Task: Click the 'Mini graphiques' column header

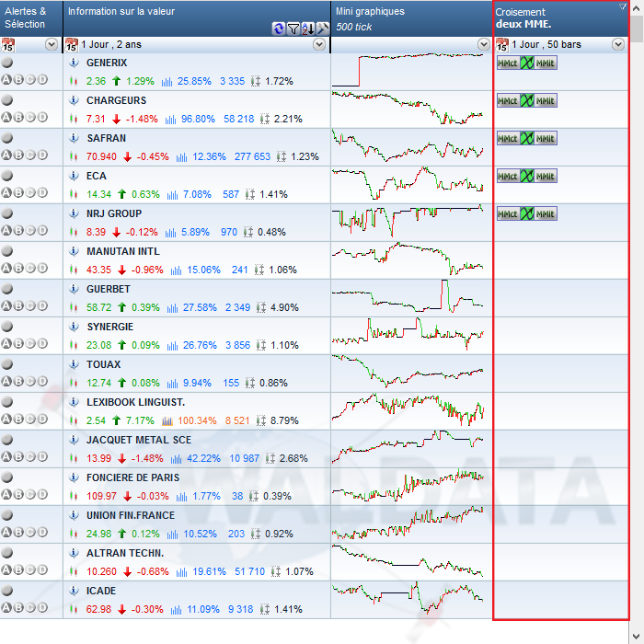Action: coord(411,18)
